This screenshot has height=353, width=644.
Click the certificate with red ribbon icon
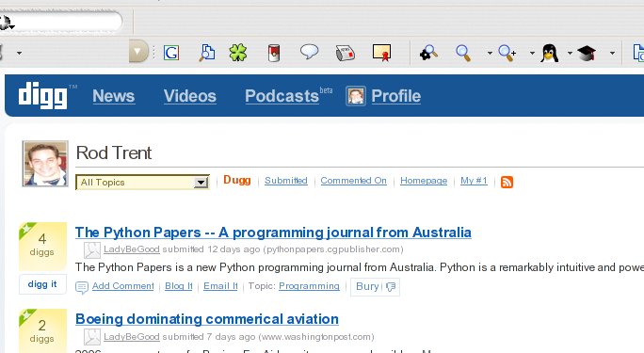coord(381,53)
